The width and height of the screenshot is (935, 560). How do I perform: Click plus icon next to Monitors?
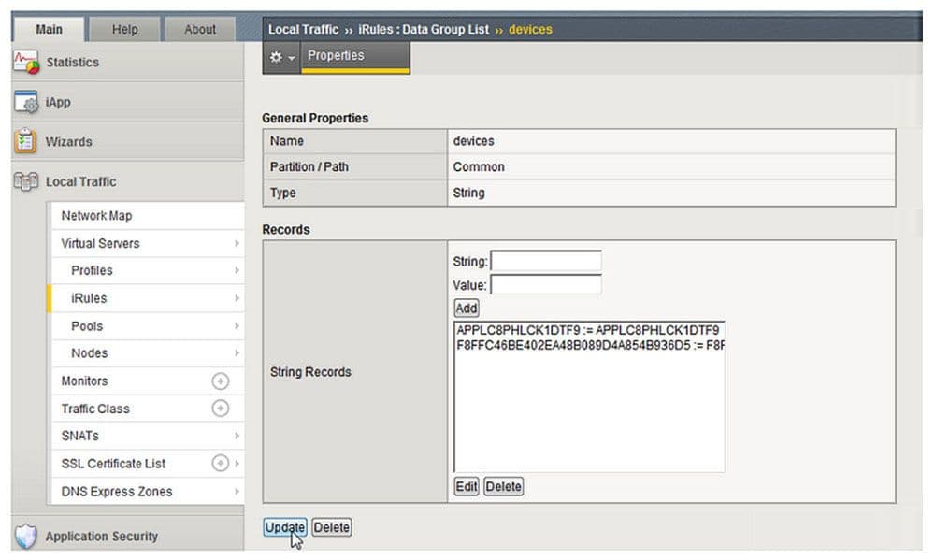point(221,381)
